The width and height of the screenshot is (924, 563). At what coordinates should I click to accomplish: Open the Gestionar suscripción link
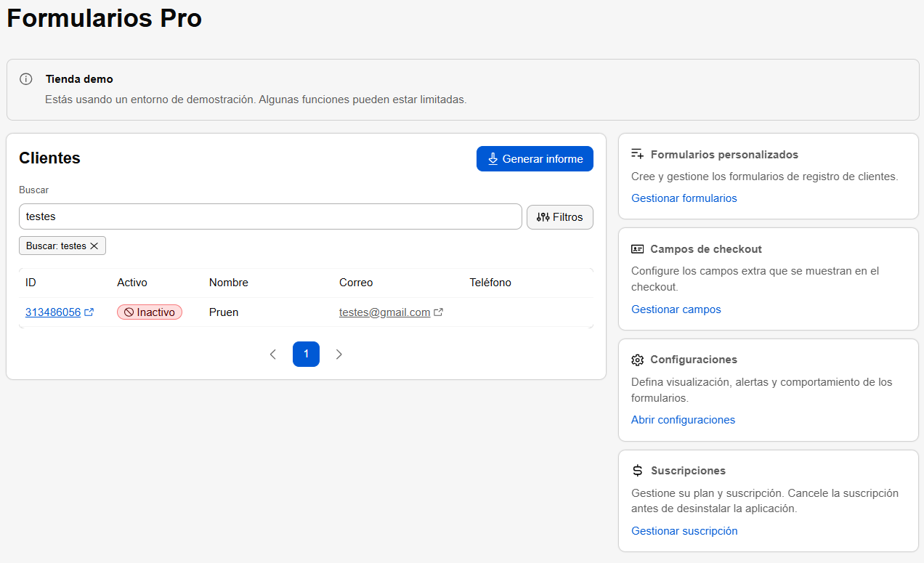(x=684, y=531)
